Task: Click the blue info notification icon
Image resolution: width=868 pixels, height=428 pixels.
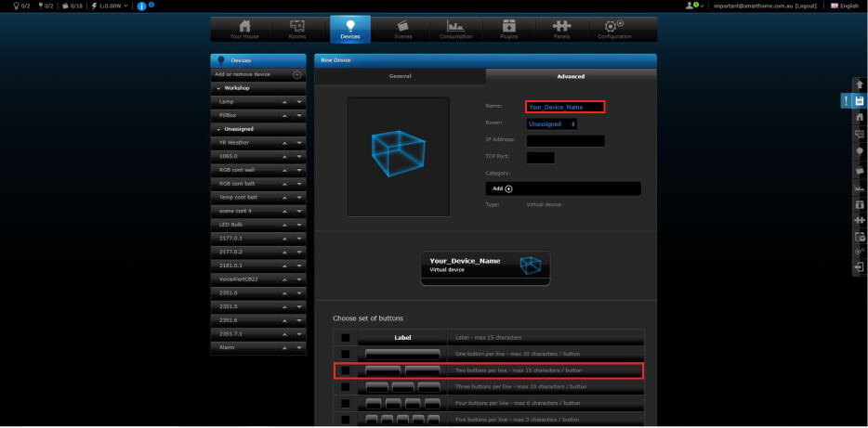Action: 141,6
